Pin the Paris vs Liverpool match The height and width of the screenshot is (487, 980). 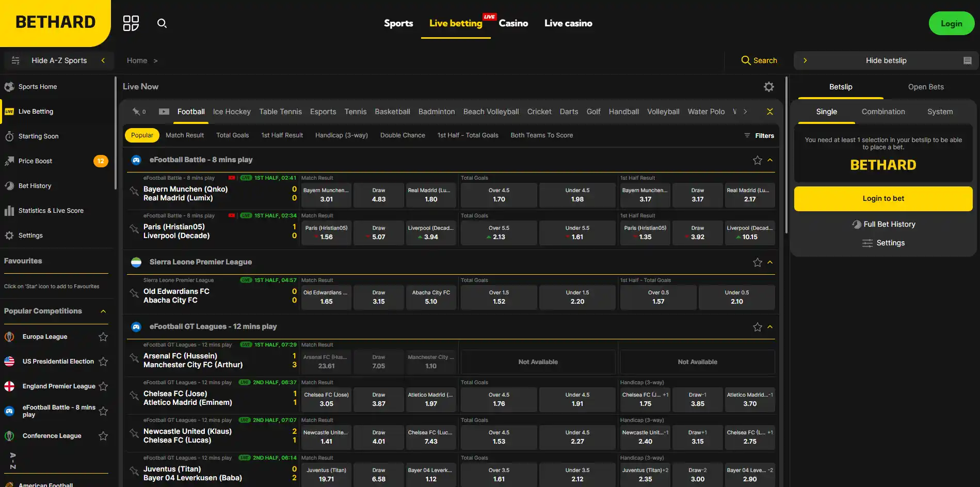[134, 229]
